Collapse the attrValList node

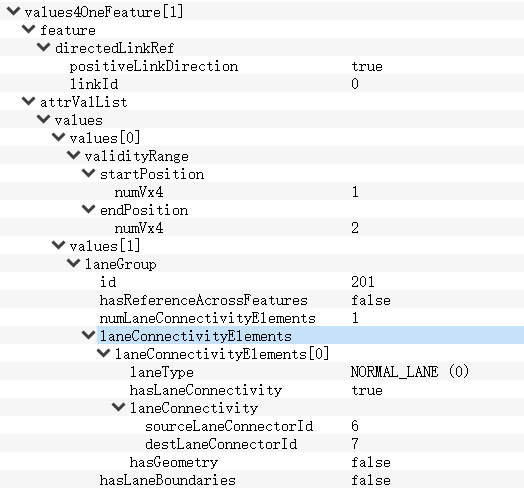(28, 101)
